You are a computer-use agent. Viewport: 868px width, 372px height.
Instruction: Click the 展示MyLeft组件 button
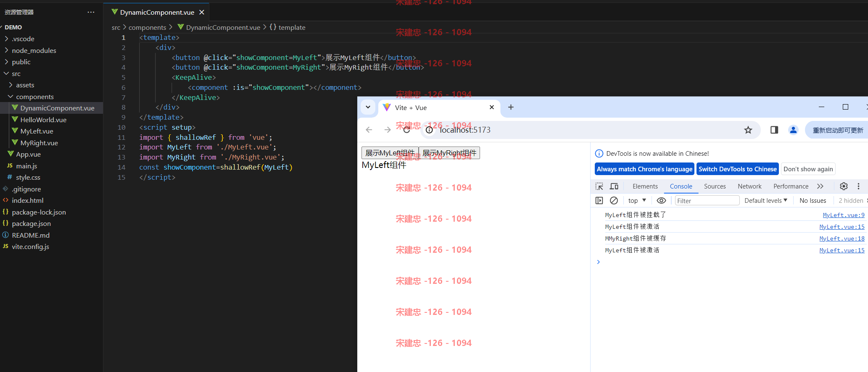390,153
